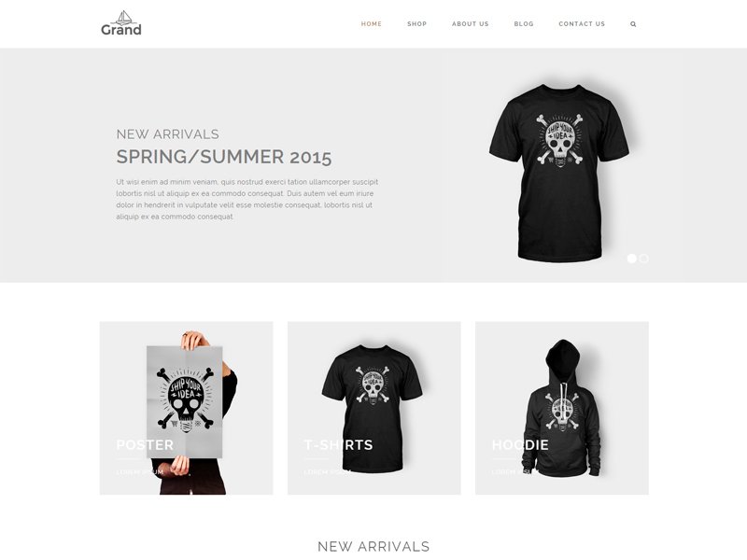Open the Hoodie category tile
This screenshot has width=747, height=560.
click(x=562, y=408)
